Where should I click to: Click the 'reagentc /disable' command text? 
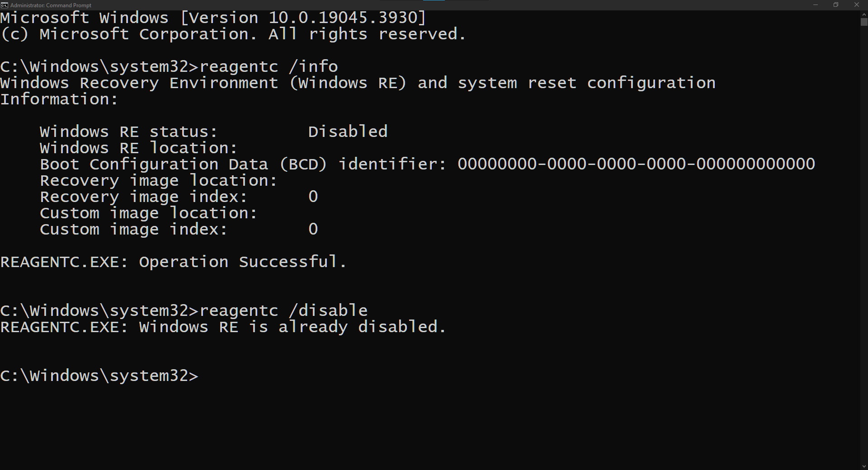(283, 310)
